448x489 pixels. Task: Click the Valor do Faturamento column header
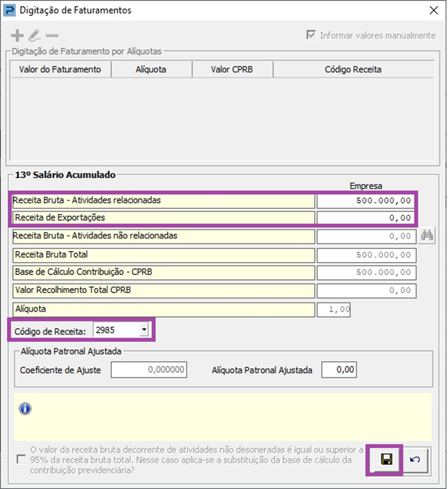[60, 69]
